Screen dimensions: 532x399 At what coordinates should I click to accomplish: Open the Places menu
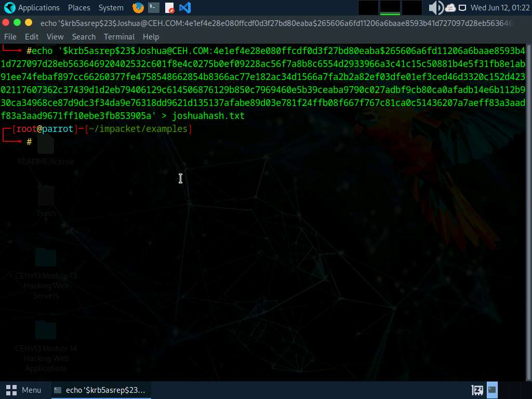78,8
